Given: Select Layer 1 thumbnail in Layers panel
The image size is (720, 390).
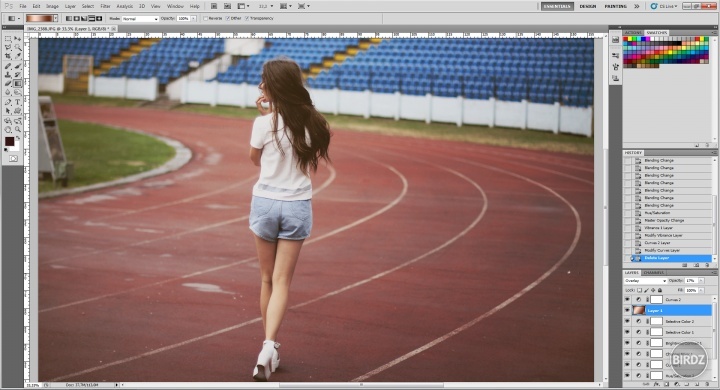Looking at the screenshot, I should [639, 311].
